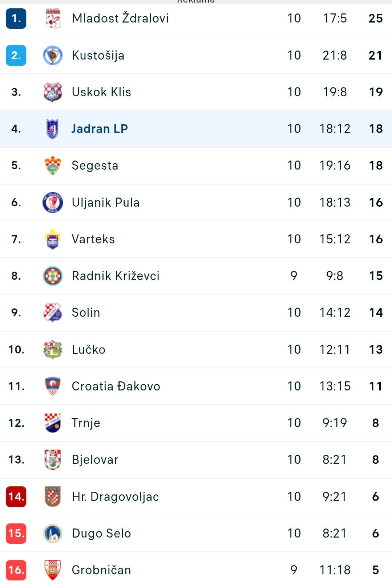Open the Dugo Selo team link

point(101,533)
